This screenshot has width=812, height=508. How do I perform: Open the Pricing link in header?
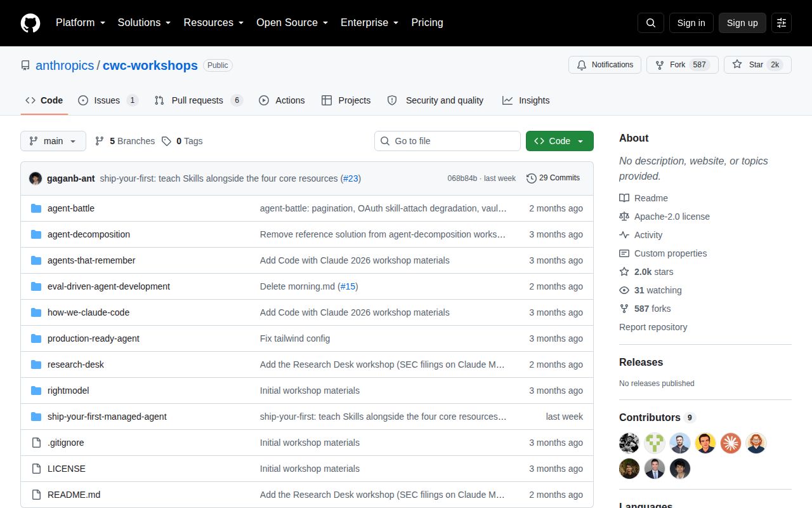[x=427, y=23]
